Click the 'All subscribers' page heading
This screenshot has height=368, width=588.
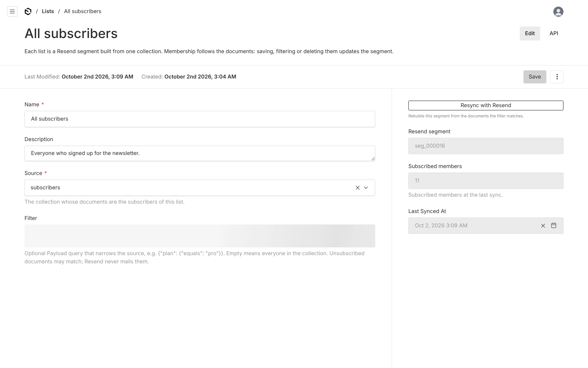click(71, 34)
